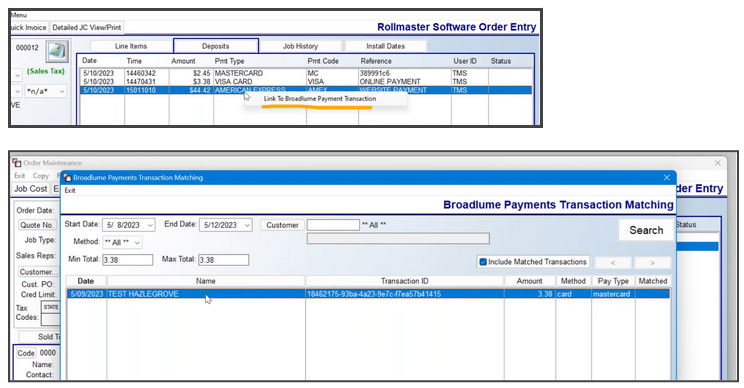Click the next page '>' button
This screenshot has height=388, width=744.
pyautogui.click(x=652, y=262)
